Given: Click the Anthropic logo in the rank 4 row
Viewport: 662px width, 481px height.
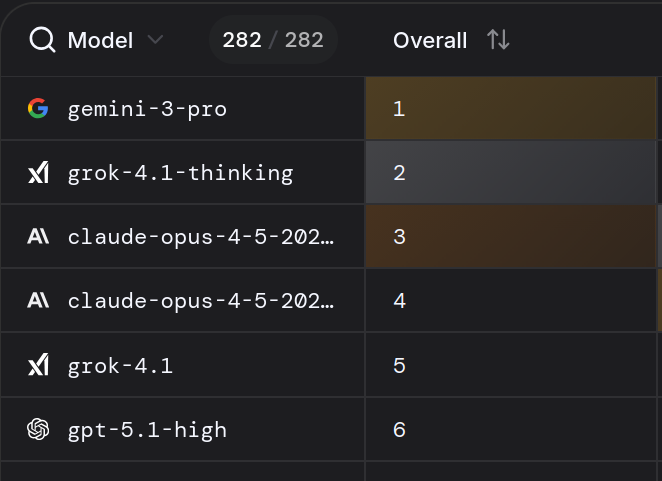Looking at the screenshot, I should 38,301.
